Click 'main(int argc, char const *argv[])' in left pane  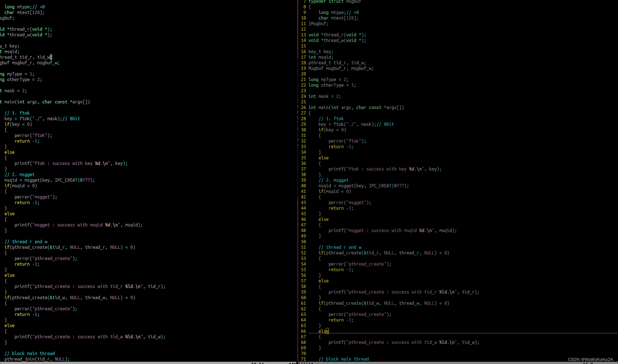(47, 102)
